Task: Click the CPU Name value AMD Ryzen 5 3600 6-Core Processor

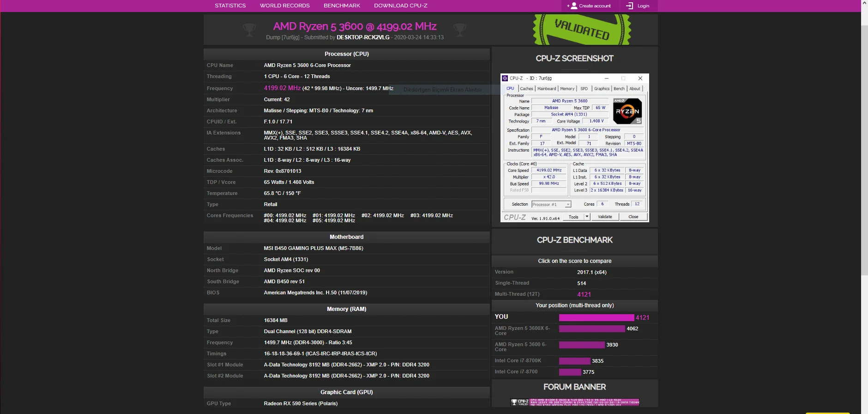Action: tap(307, 65)
